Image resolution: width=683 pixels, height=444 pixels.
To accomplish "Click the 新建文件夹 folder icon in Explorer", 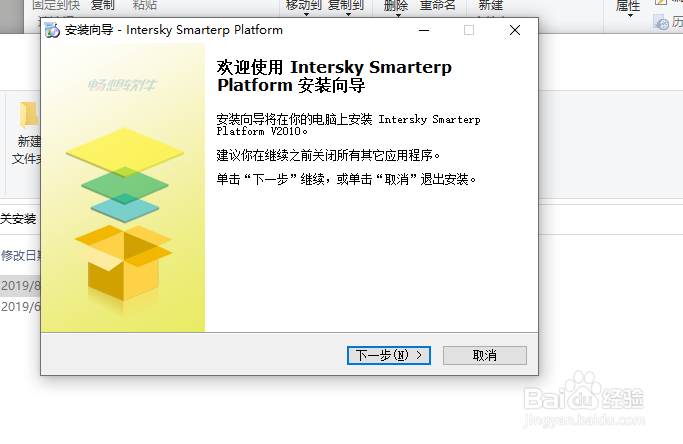I will click(30, 115).
